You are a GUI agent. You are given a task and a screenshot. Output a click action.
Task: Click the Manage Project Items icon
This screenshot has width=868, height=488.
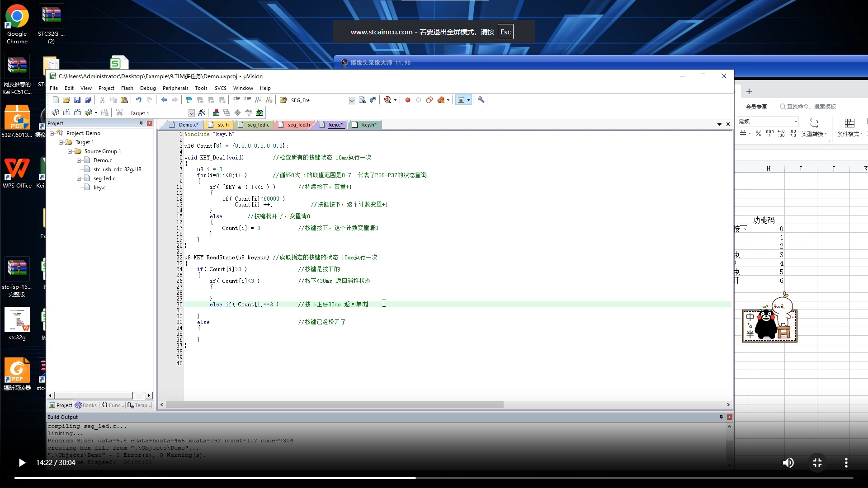pos(216,113)
